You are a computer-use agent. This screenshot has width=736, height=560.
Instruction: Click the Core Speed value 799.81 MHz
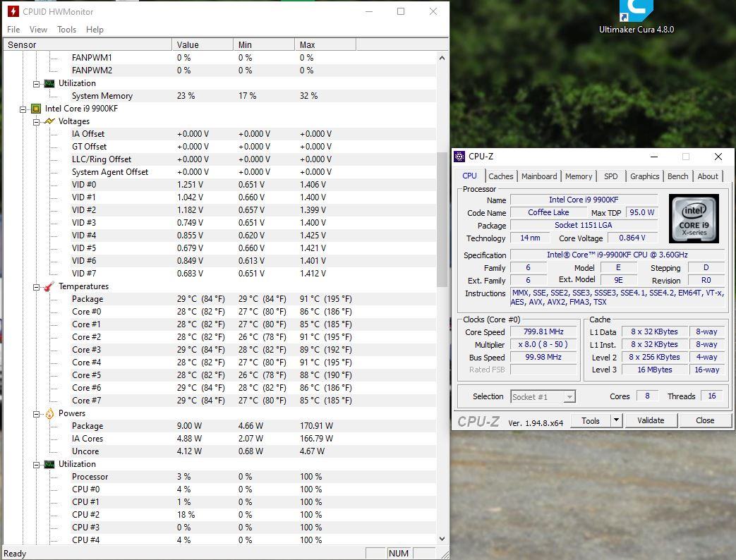point(543,331)
